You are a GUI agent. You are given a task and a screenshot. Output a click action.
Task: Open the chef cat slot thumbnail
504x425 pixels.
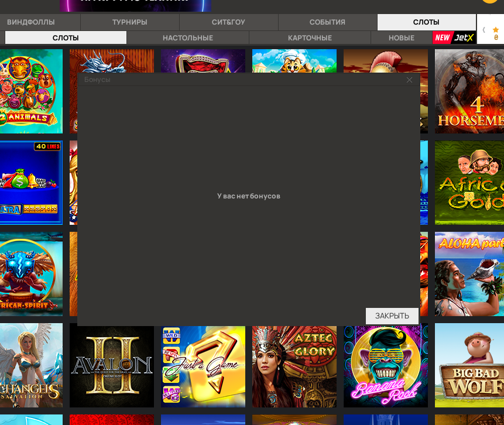tap(294, 61)
